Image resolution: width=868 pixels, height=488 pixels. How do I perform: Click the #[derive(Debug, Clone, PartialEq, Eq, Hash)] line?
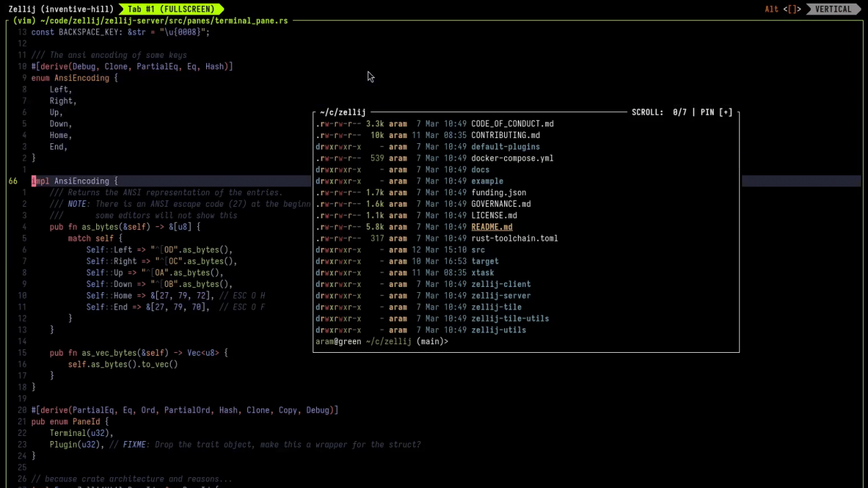132,67
